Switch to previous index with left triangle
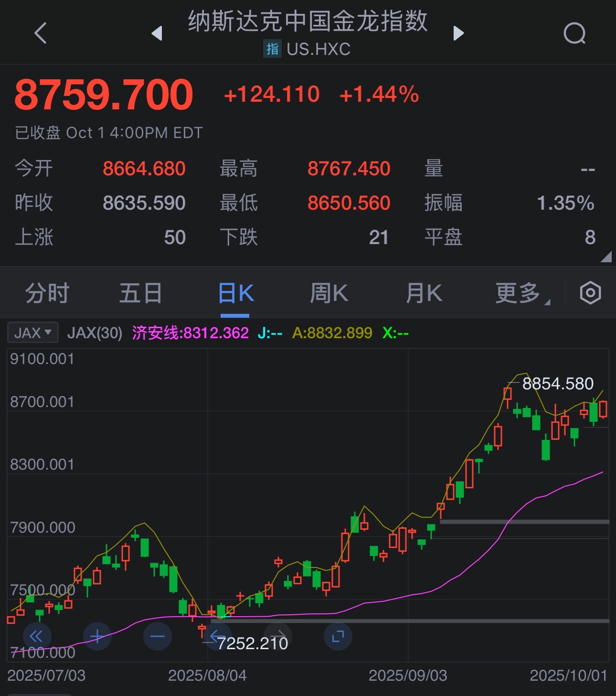The height and width of the screenshot is (696, 616). tap(157, 33)
